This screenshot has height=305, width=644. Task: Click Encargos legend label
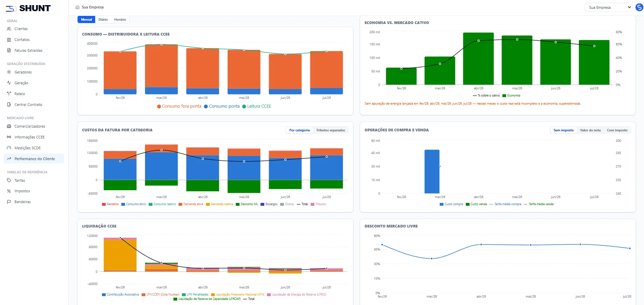point(271,204)
